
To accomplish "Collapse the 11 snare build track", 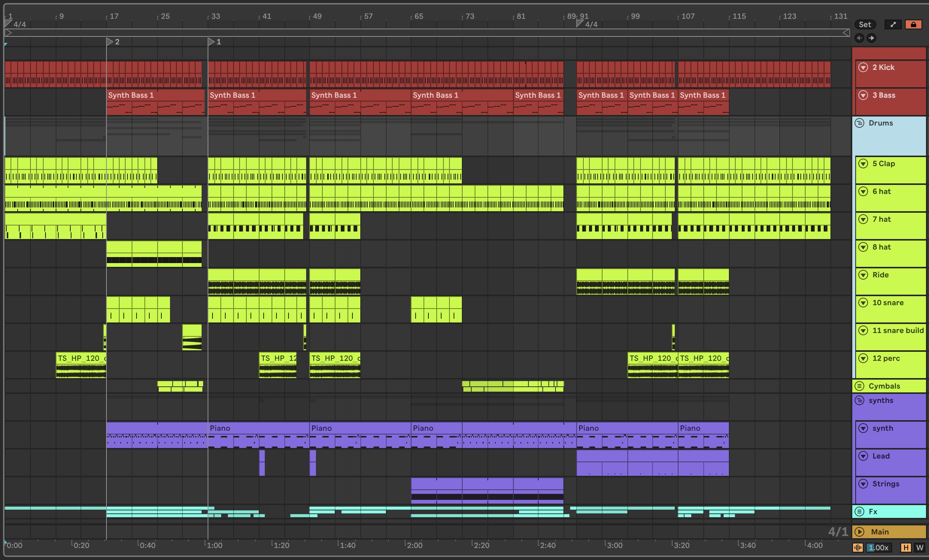I will coord(863,330).
